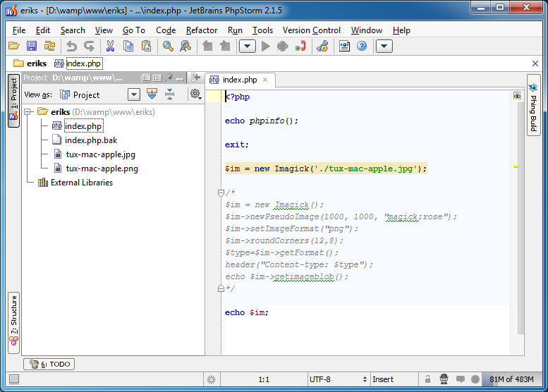548x392 pixels.
Task: Click the docked mode panel icon
Action: click(157, 78)
